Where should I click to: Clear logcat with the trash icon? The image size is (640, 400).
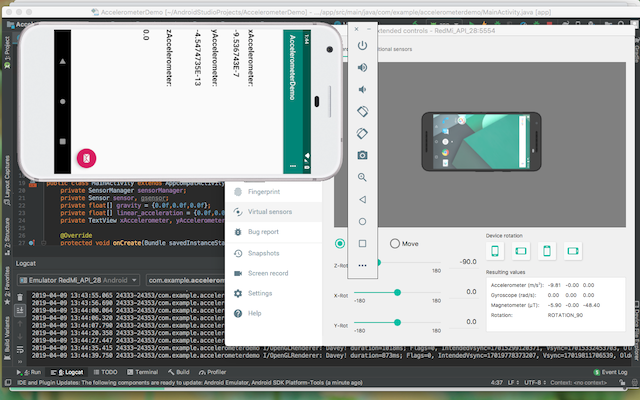pos(20,297)
